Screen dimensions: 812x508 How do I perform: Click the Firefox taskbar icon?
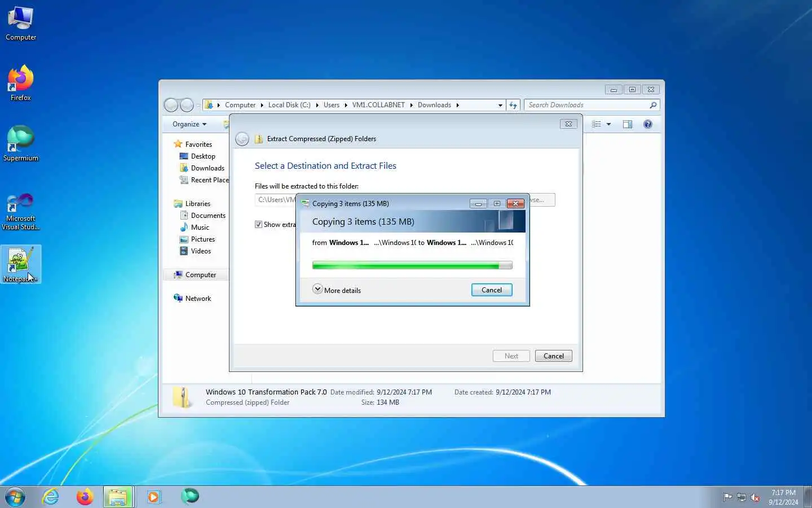85,497
